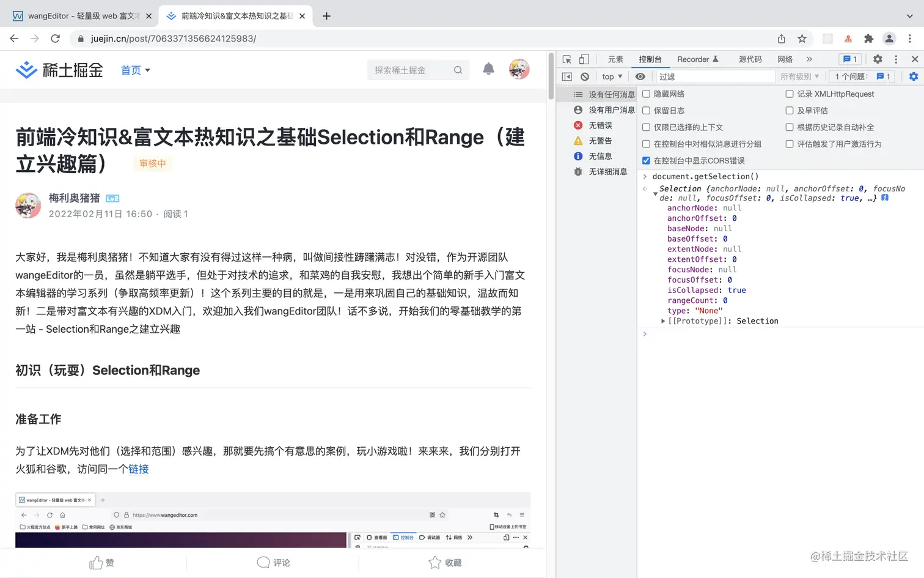Click the DevTools inspect element picker icon

[x=567, y=59]
